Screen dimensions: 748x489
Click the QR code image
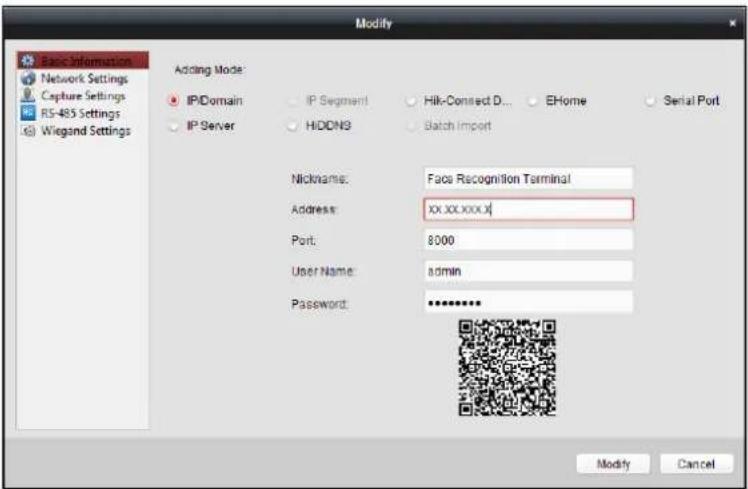coord(507,367)
